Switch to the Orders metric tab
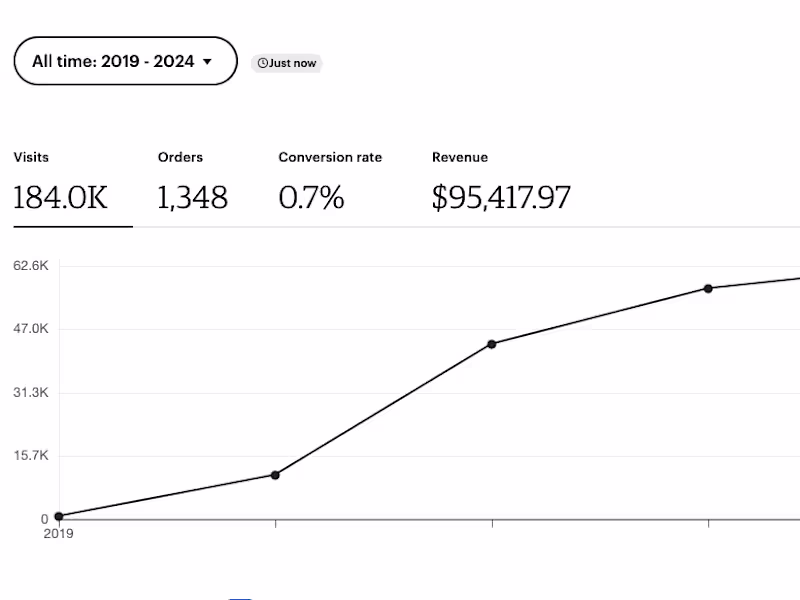 (x=180, y=157)
